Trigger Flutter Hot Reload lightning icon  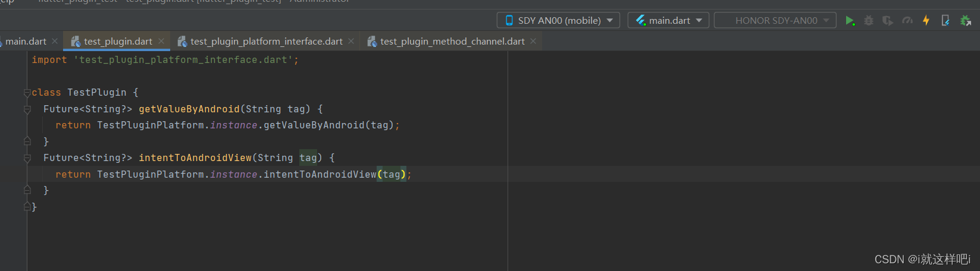[926, 21]
